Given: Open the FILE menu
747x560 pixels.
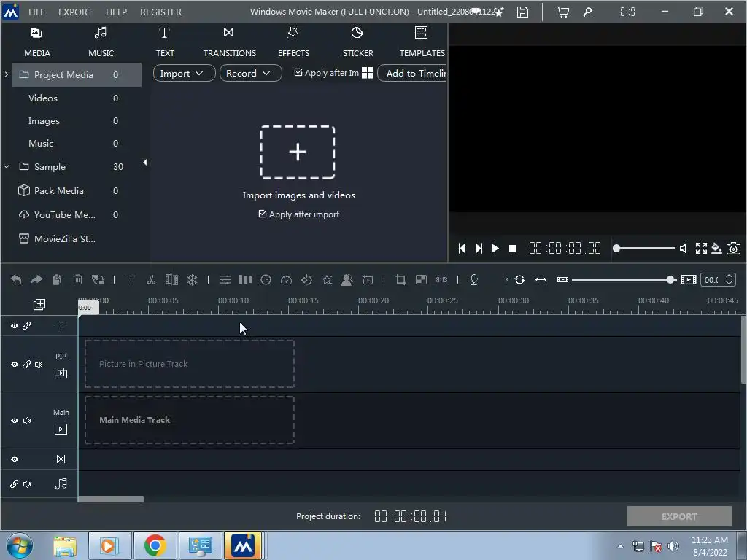Looking at the screenshot, I should 36,12.
